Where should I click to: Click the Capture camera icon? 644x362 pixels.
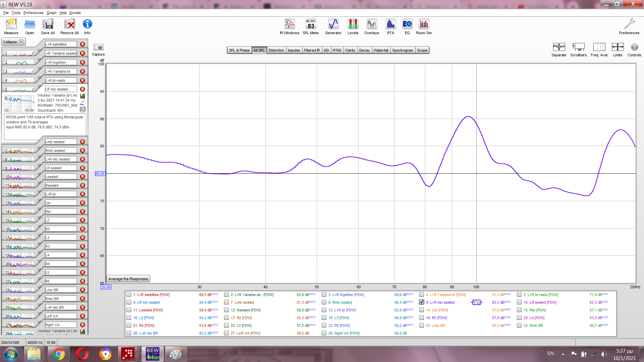click(x=98, y=47)
